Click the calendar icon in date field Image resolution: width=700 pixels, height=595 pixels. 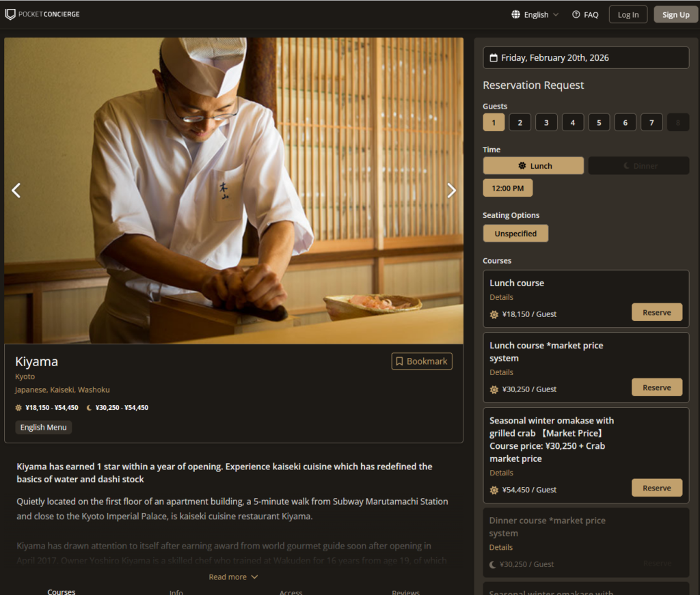pyautogui.click(x=494, y=58)
